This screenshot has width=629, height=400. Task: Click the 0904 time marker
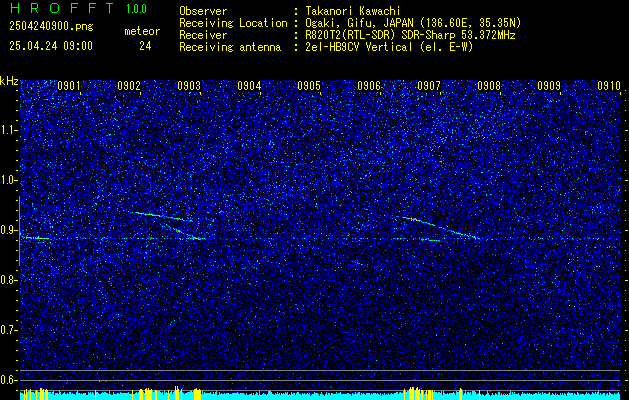click(x=249, y=86)
